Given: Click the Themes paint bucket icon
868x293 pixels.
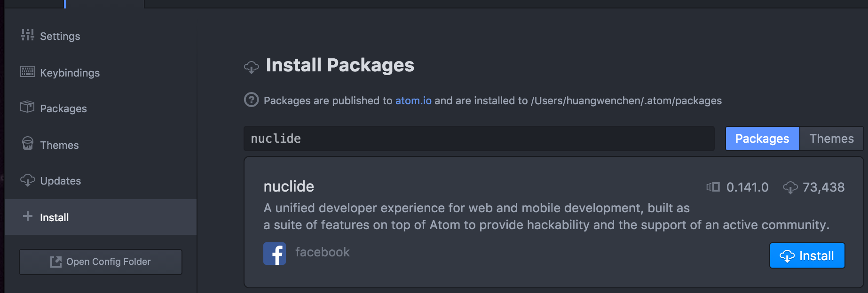Looking at the screenshot, I should coord(28,143).
